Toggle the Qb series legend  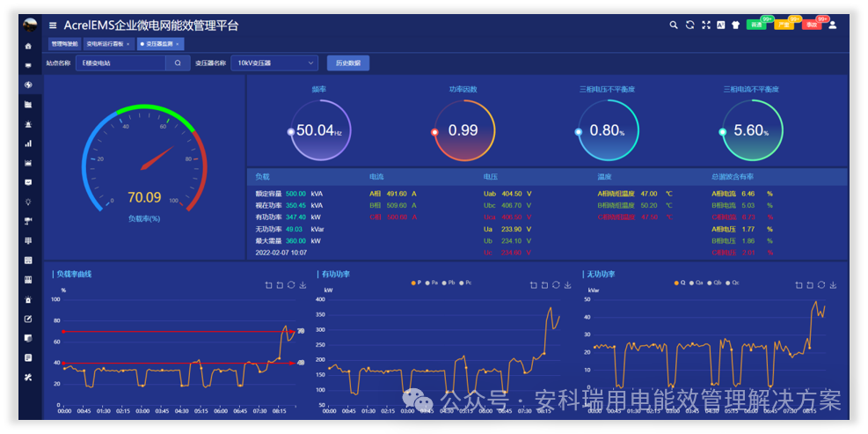[x=713, y=283]
